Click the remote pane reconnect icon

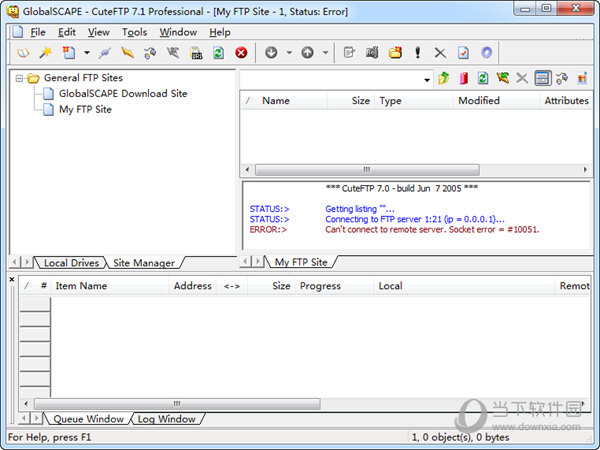coord(562,78)
